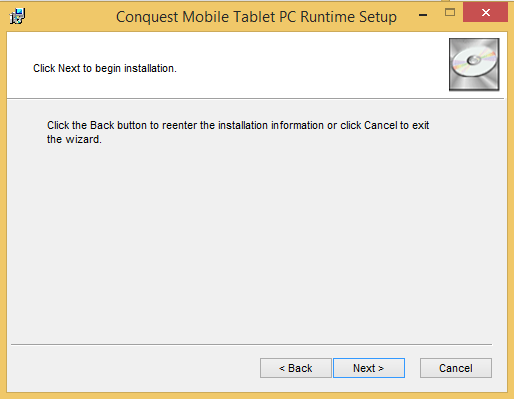
Task: Click the yellow left window border
Action: tap(3, 213)
